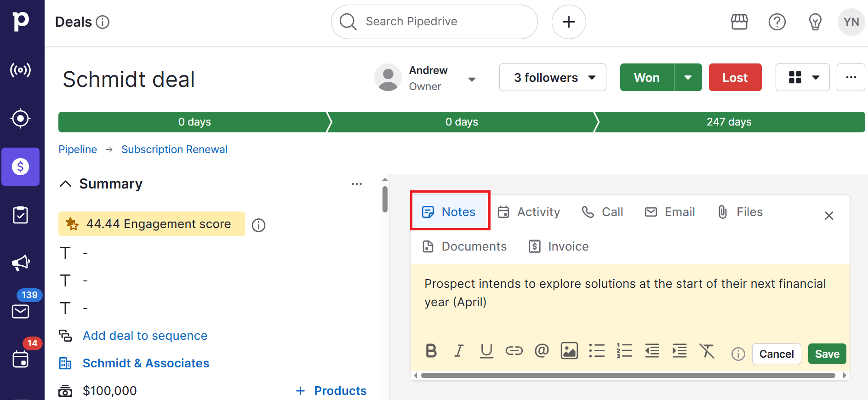
Task: Click the Bold formatting icon
Action: pos(431,351)
